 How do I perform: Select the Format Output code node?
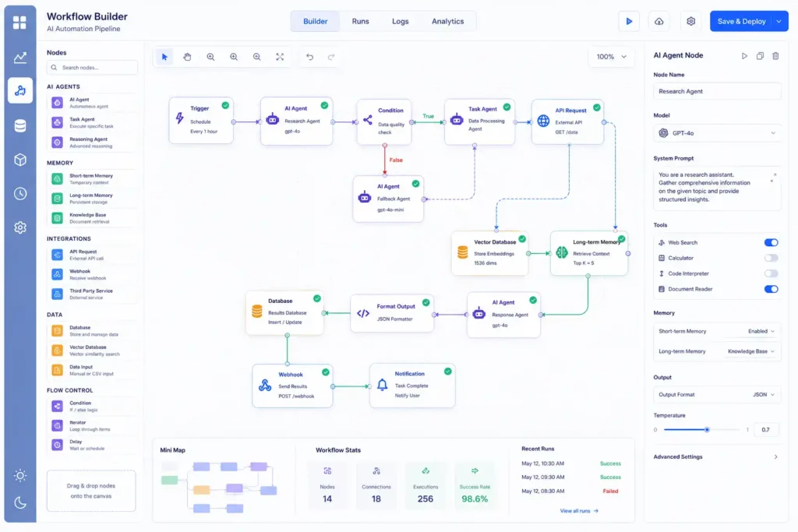click(392, 313)
